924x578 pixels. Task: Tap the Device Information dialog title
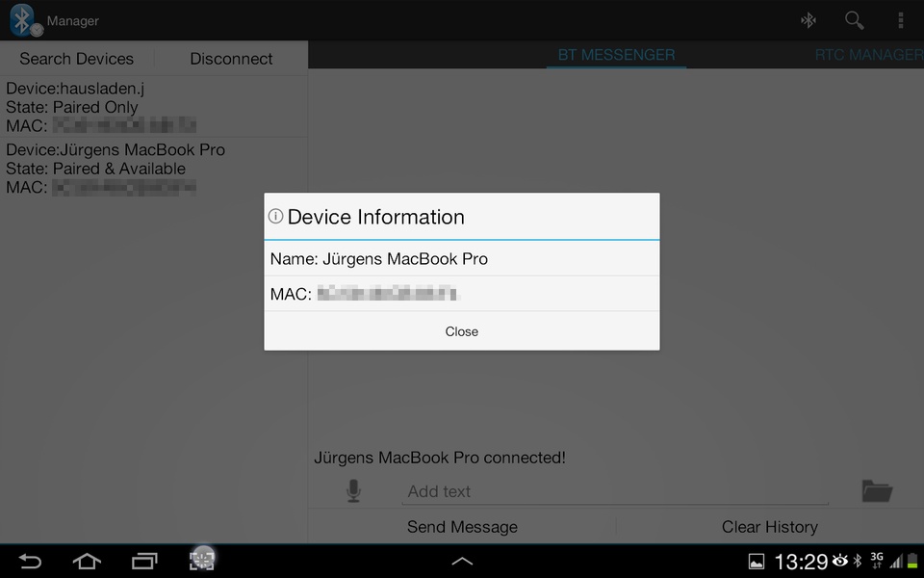[x=376, y=217]
